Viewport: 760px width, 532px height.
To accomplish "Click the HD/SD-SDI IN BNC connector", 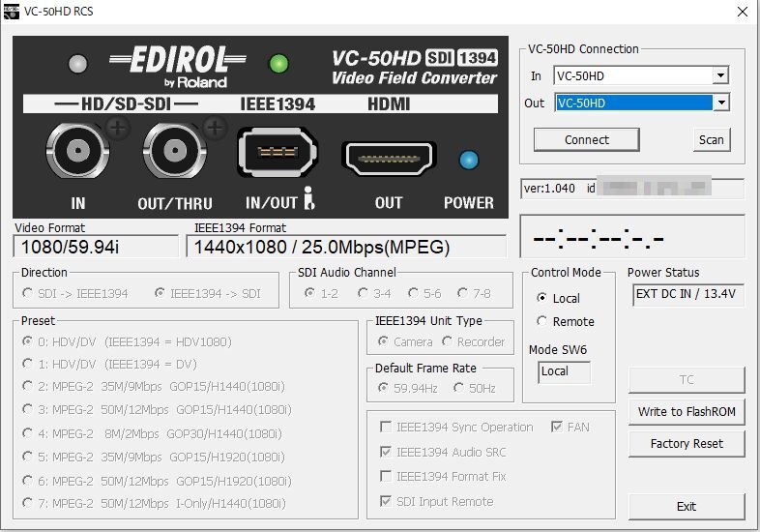I will [x=77, y=151].
